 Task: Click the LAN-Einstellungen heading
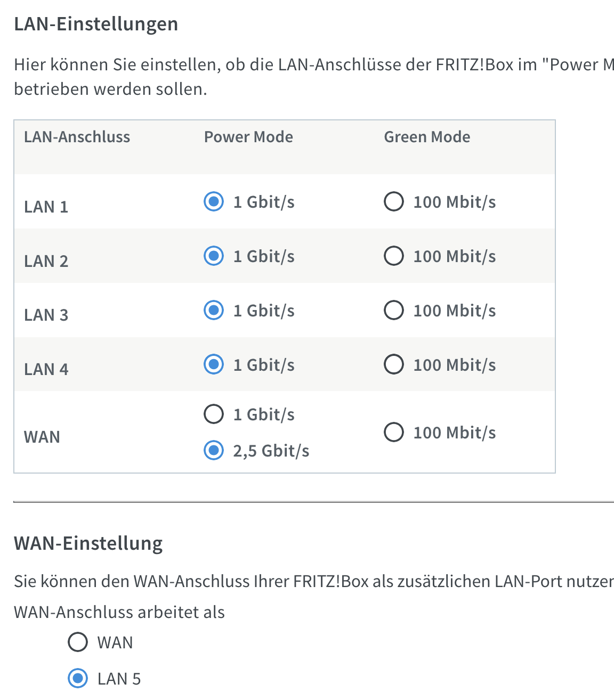96,24
